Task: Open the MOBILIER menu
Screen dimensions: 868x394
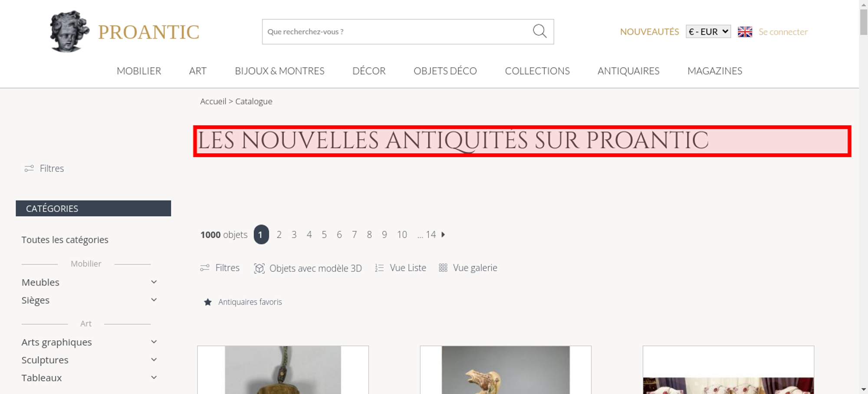Action: 139,71
